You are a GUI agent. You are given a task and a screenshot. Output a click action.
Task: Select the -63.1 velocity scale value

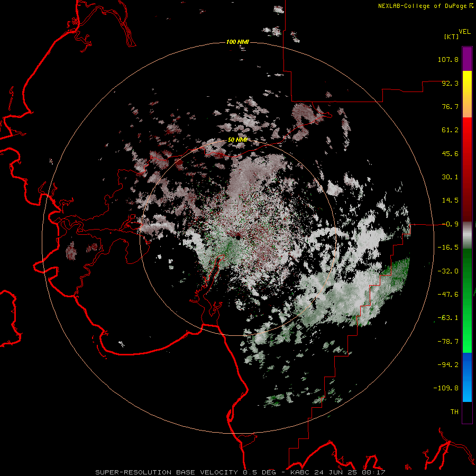pyautogui.click(x=448, y=318)
